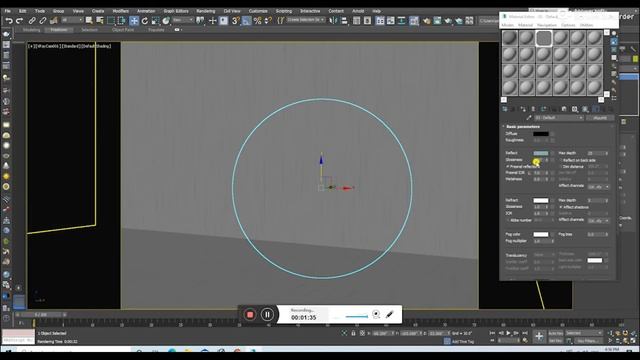Toggle the Fresnel reflections checkbox
Screen dimensions: 640x360
tap(508, 167)
